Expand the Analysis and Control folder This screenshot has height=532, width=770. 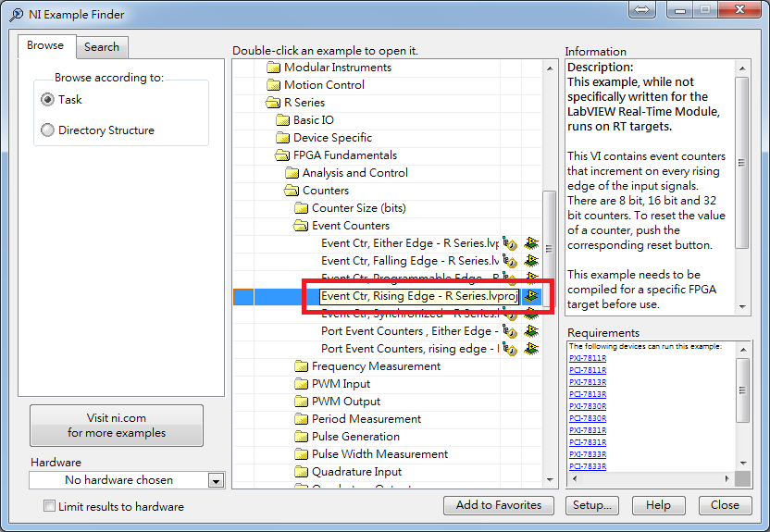coord(346,173)
